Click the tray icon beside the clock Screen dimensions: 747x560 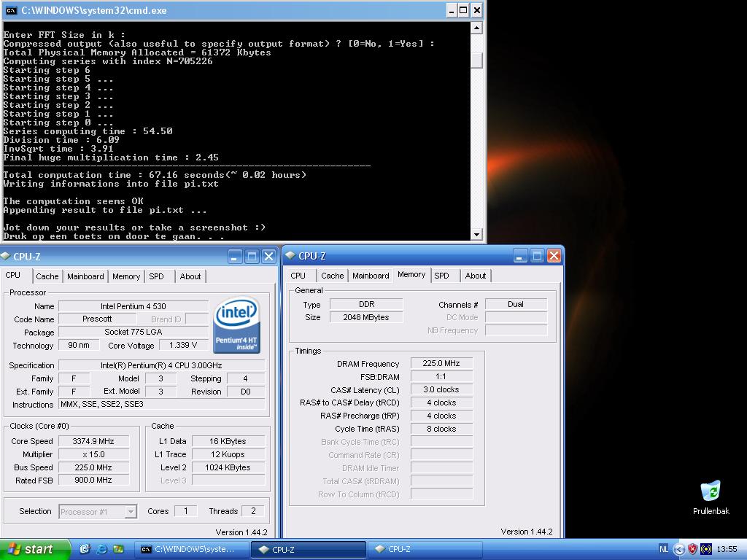[x=706, y=549]
